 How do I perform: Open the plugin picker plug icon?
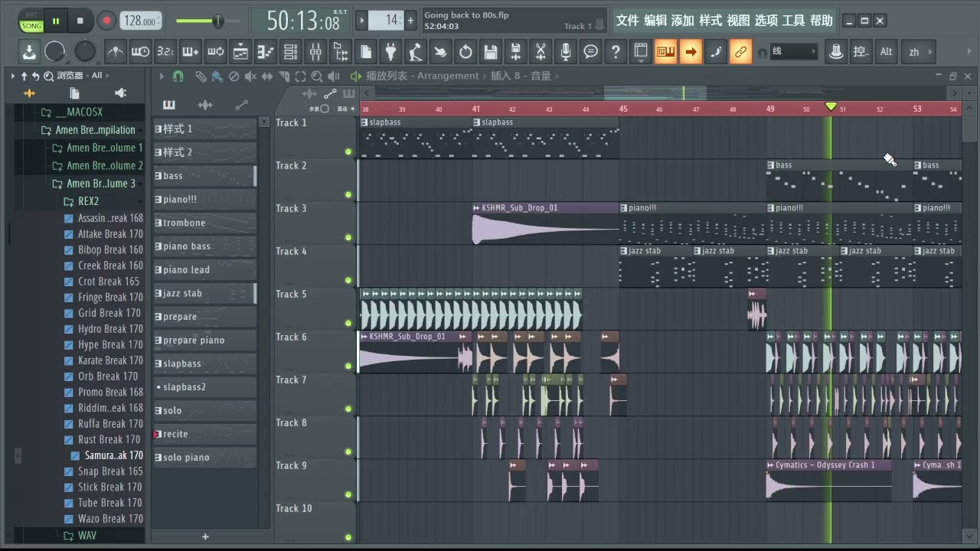point(391,52)
